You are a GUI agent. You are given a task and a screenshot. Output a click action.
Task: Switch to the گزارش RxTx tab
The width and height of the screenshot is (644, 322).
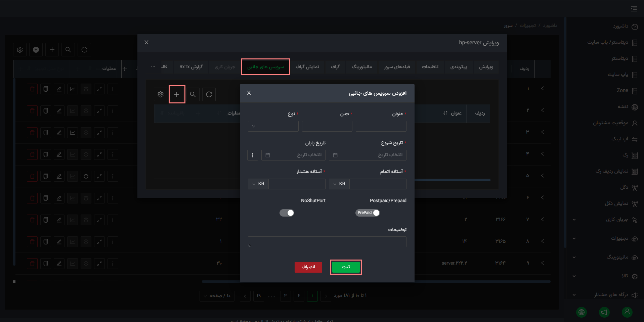191,67
